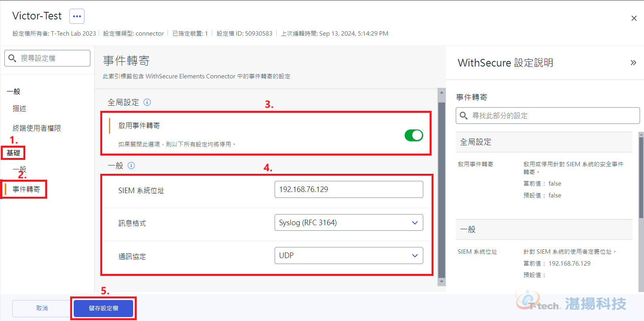
Task: Click the 通訊協定 label
Action: 132,256
